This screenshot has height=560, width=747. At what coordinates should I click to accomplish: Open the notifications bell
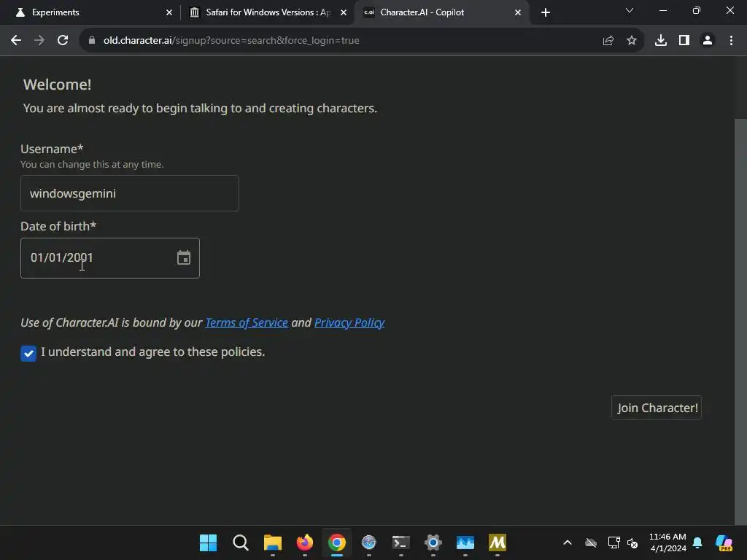pyautogui.click(x=697, y=542)
